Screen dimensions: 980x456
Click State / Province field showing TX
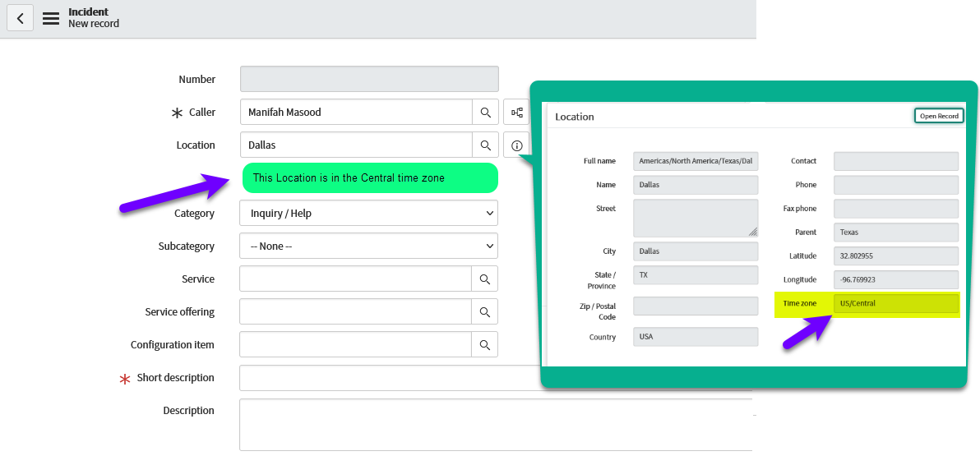pos(696,275)
